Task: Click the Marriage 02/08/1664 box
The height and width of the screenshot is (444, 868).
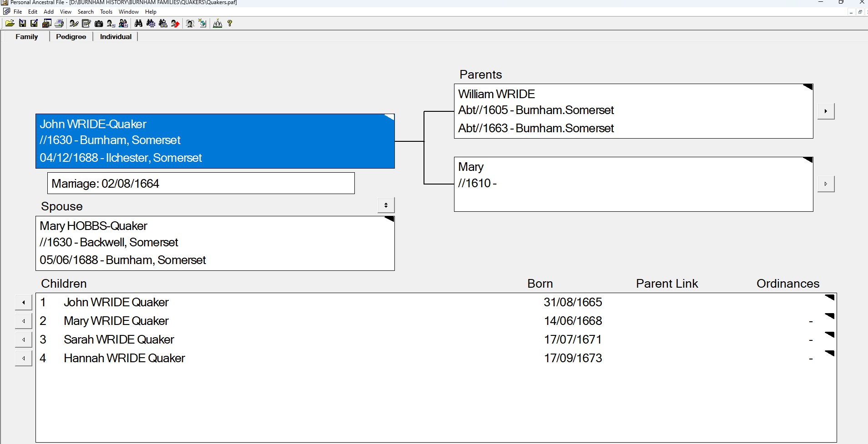Action: [x=201, y=184]
